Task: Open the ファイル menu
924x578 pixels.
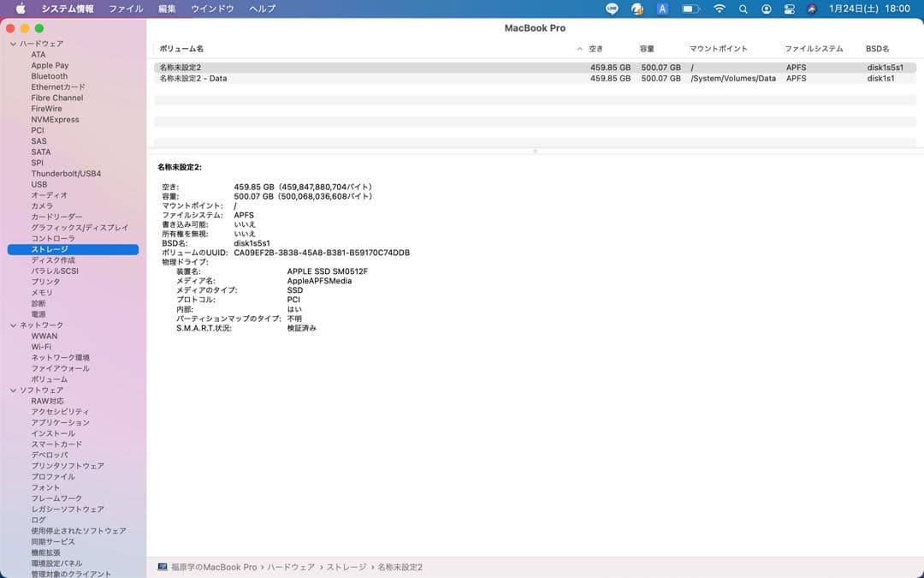Action: tap(126, 9)
